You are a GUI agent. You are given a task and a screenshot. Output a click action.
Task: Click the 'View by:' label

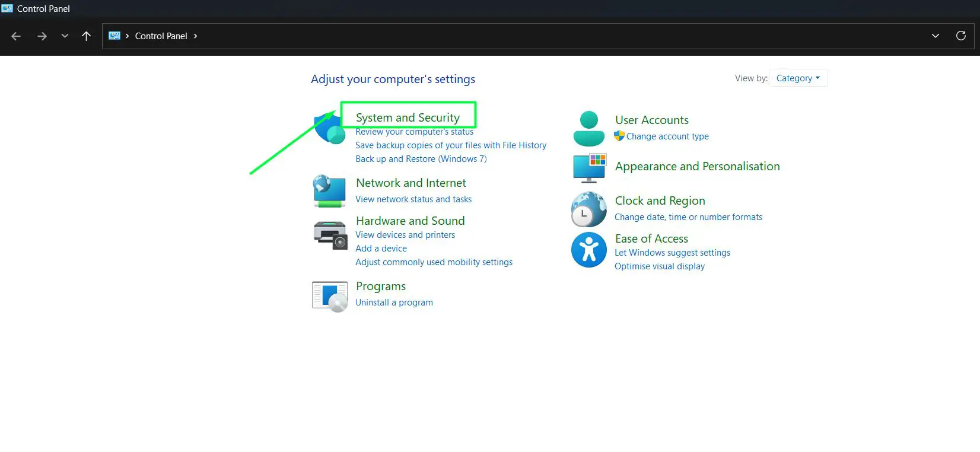click(751, 78)
